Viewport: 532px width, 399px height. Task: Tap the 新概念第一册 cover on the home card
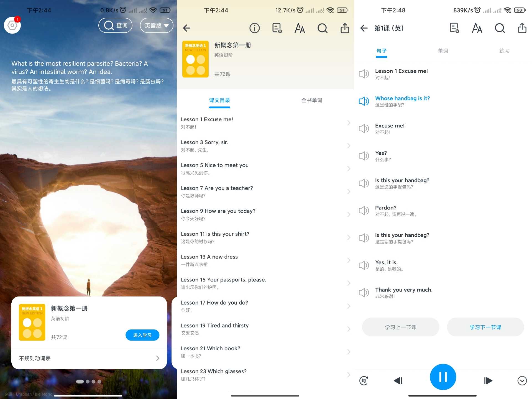[x=32, y=322]
